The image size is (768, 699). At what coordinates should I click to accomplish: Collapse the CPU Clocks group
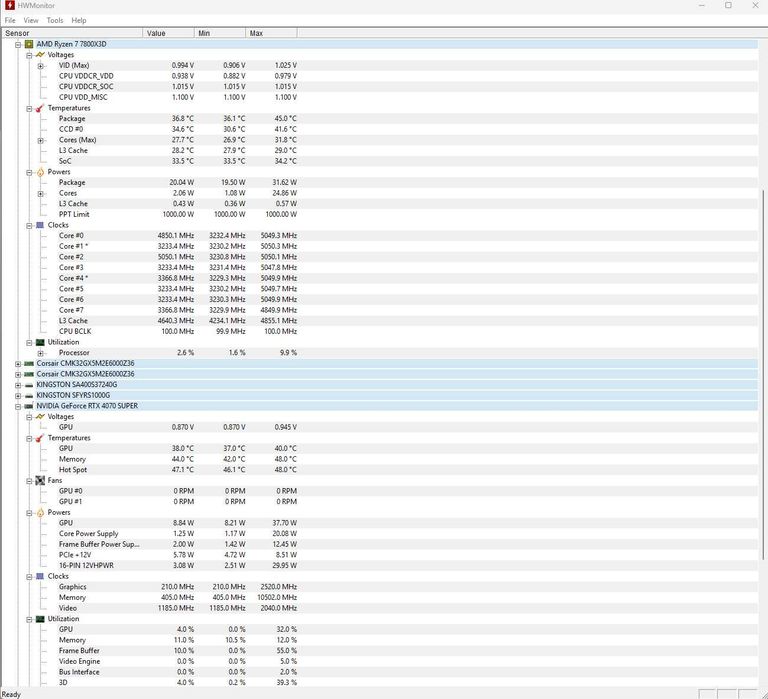click(x=29, y=226)
